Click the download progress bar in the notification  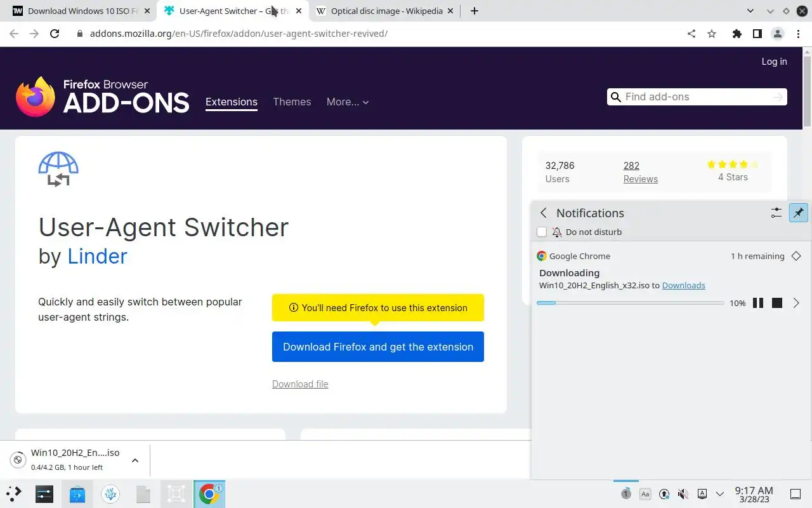point(630,303)
